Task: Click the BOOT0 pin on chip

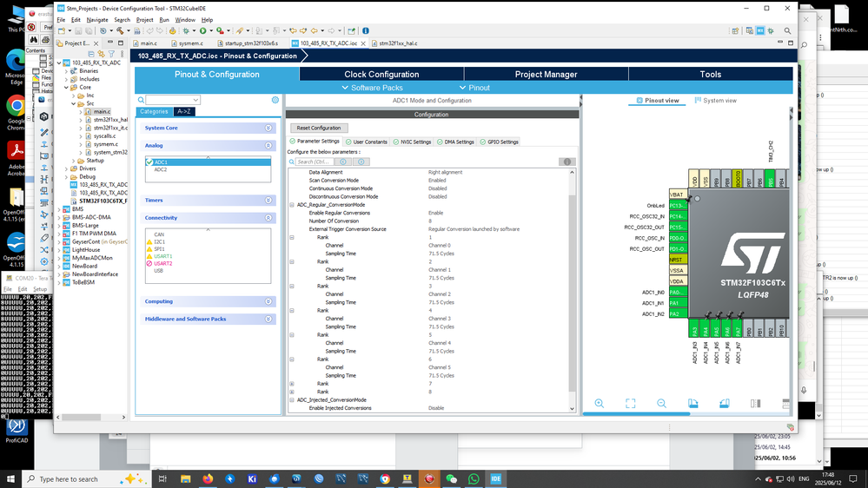Action: coord(738,178)
